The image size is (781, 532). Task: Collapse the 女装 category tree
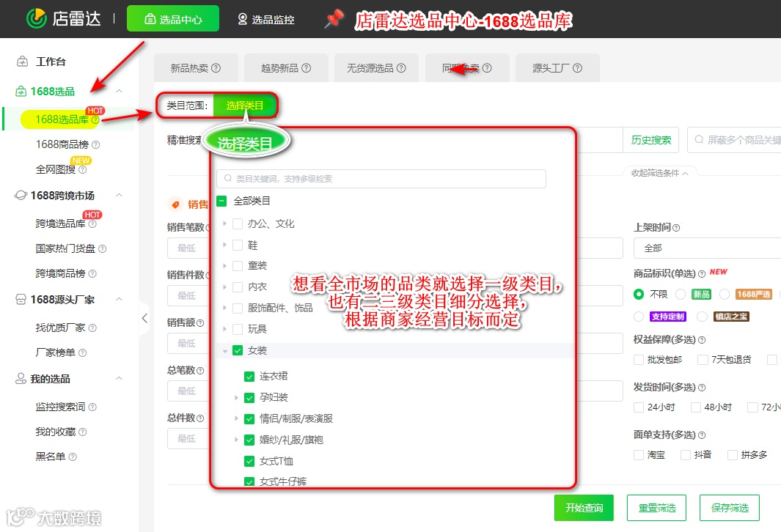[224, 351]
